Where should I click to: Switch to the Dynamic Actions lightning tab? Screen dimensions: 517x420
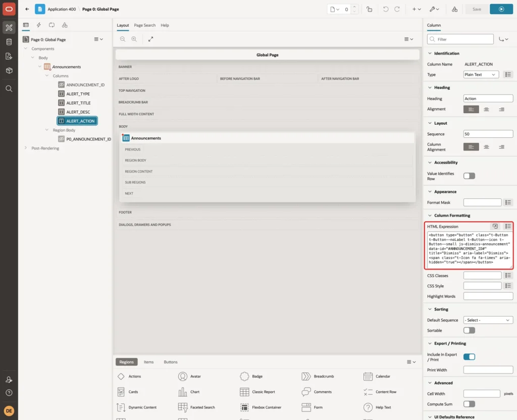pos(38,25)
